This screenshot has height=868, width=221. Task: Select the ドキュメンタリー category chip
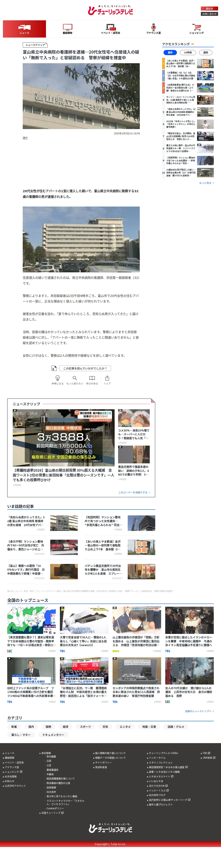(53, 735)
